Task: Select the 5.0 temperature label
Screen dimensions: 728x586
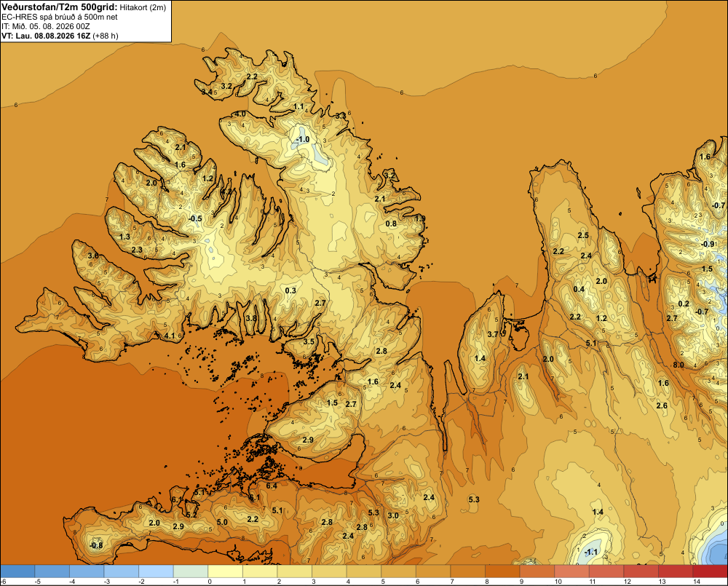Action: 222,522
